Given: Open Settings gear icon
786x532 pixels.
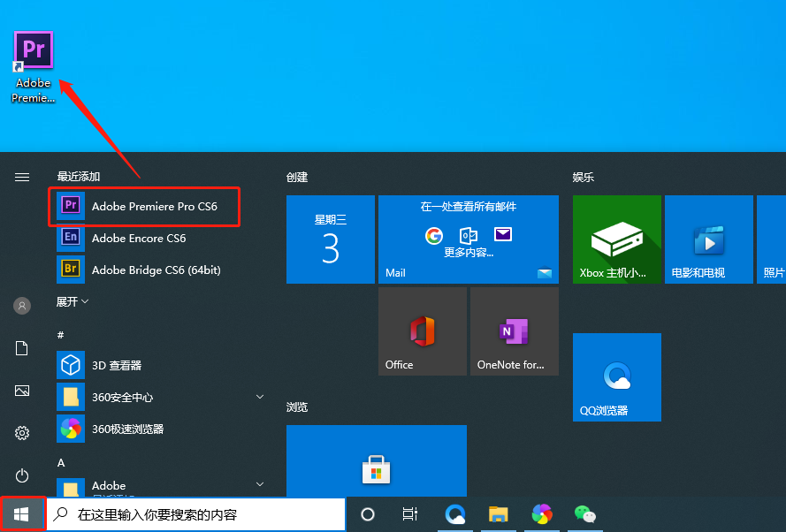Looking at the screenshot, I should click(x=22, y=433).
